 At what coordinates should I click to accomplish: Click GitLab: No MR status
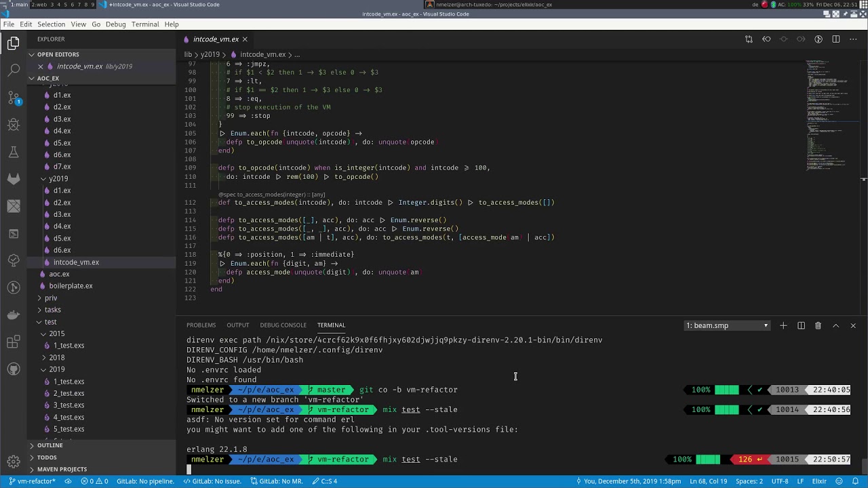276,481
